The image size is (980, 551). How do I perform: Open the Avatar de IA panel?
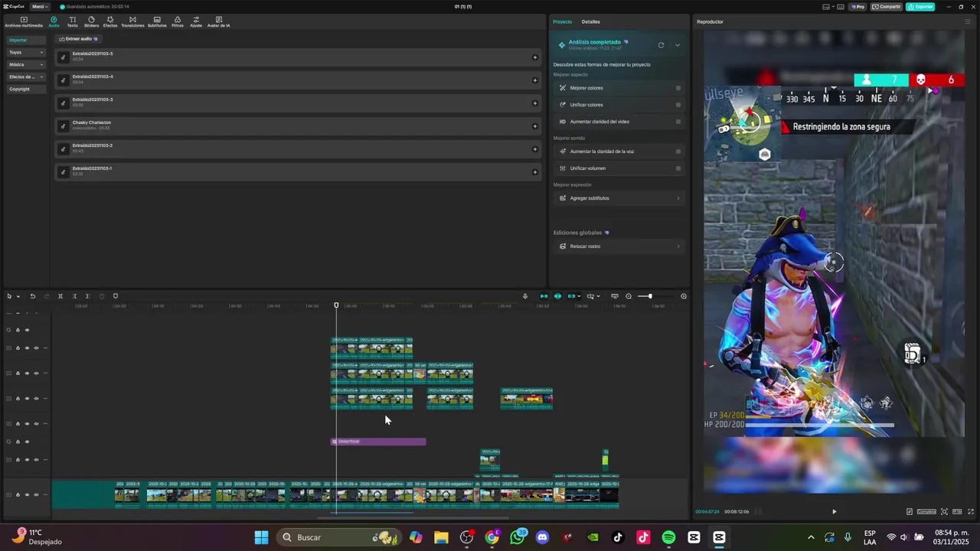click(x=219, y=21)
